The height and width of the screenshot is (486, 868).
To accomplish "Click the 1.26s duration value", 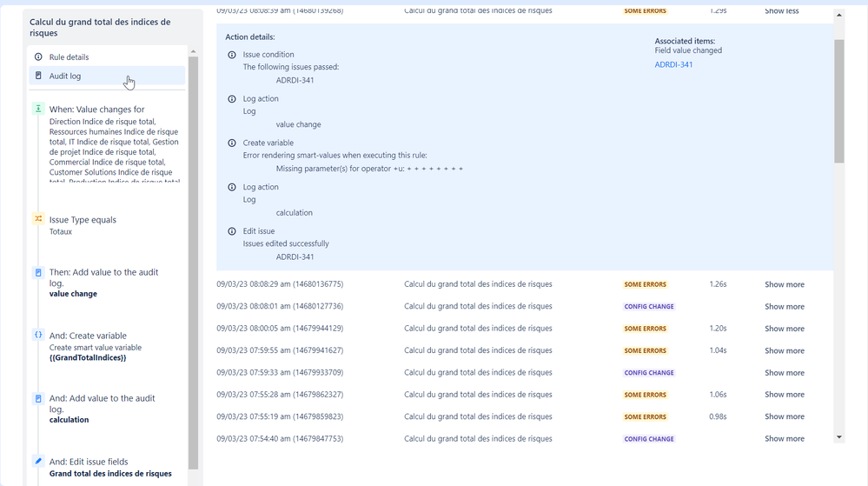I will coord(718,283).
